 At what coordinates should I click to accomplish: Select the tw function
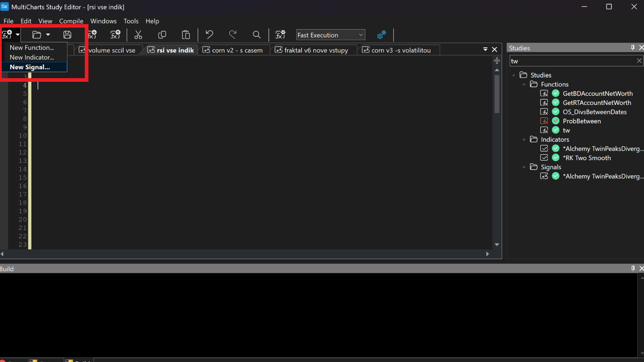tap(566, 131)
